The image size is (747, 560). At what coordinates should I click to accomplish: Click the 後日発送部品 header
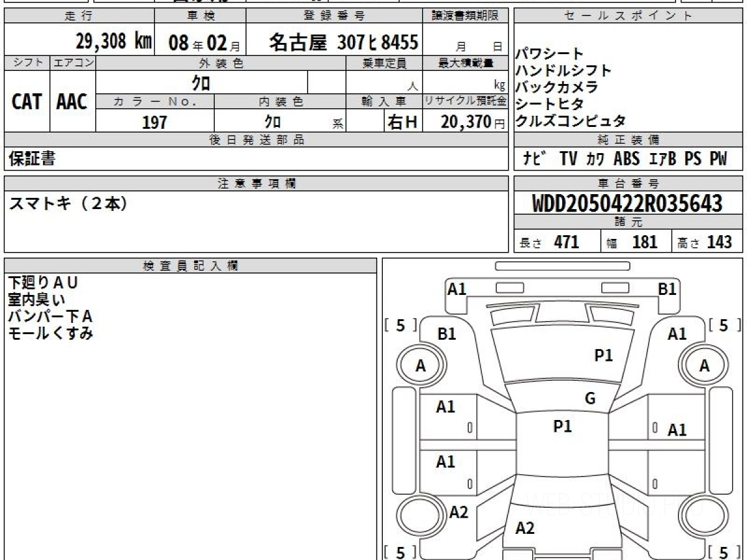256,140
